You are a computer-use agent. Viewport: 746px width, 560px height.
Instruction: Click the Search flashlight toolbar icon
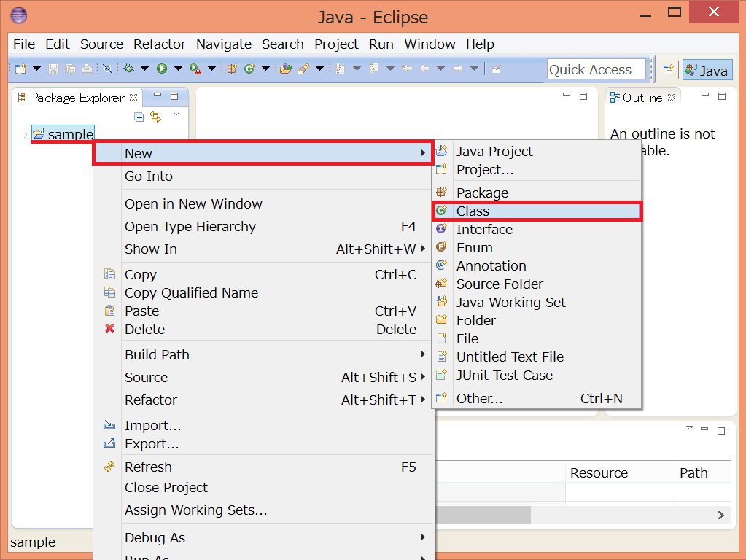click(303, 69)
